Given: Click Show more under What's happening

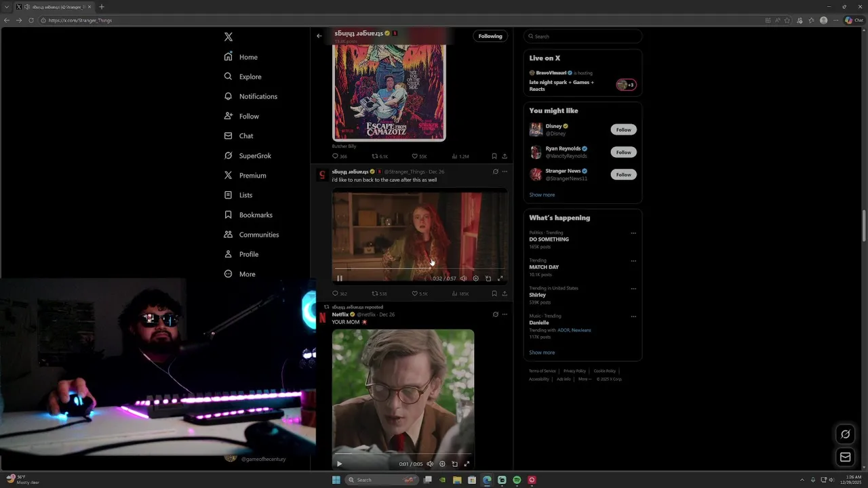Looking at the screenshot, I should 542,352.
